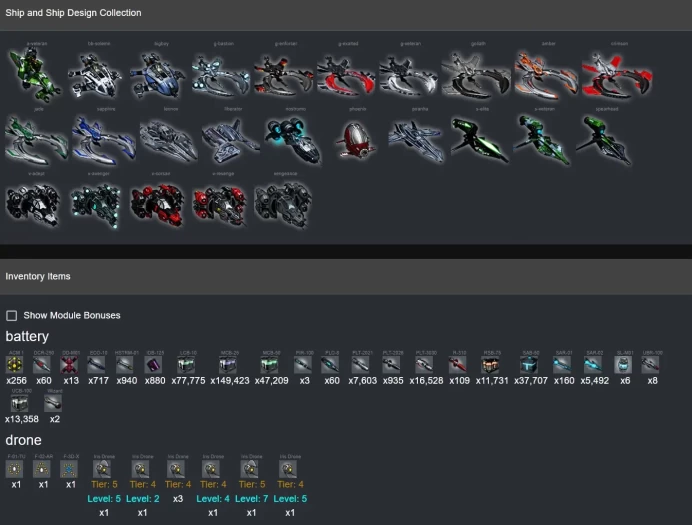Select the liberator ship

pos(229,139)
